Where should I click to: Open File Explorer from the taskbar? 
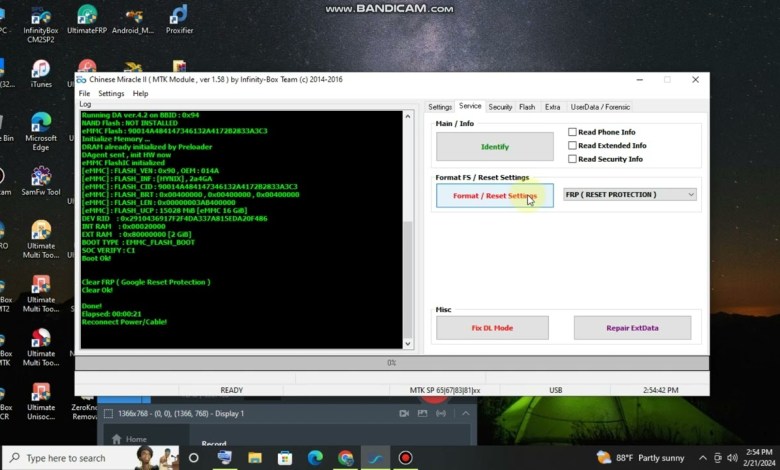pos(255,458)
